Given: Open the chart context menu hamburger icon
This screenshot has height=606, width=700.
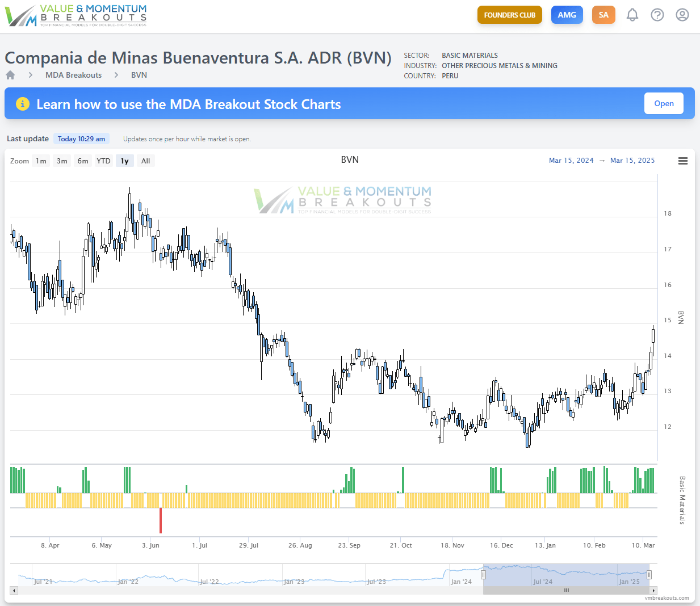Looking at the screenshot, I should pos(682,161).
